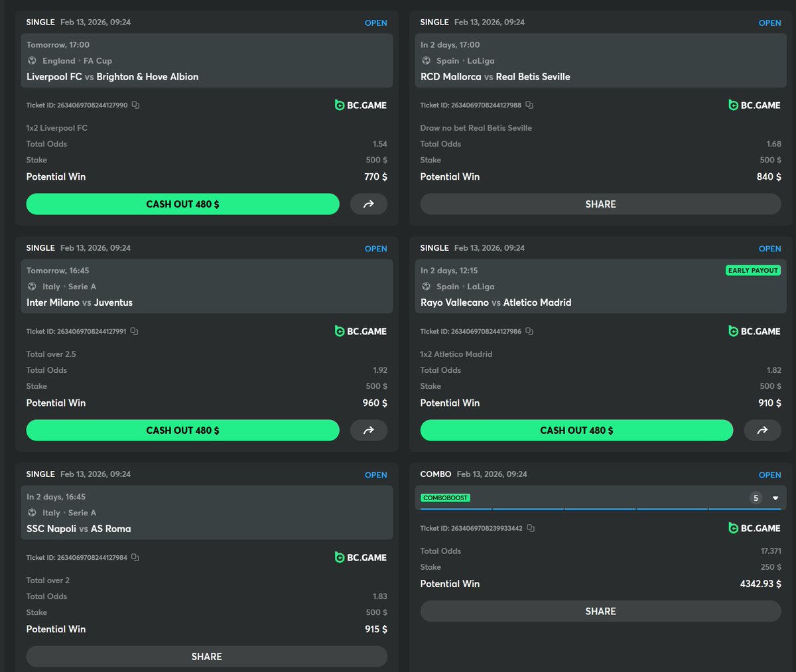Click the BC.GAME logo on the Liverpool card
The image size is (796, 672).
click(x=361, y=105)
